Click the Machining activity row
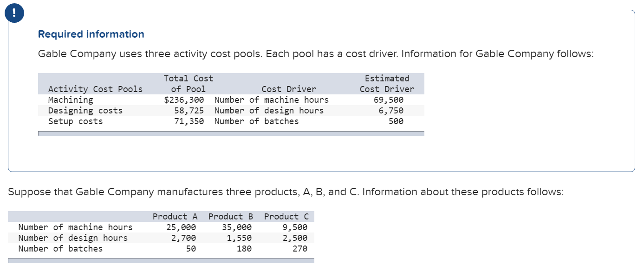The width and height of the screenshot is (644, 272). (x=70, y=100)
